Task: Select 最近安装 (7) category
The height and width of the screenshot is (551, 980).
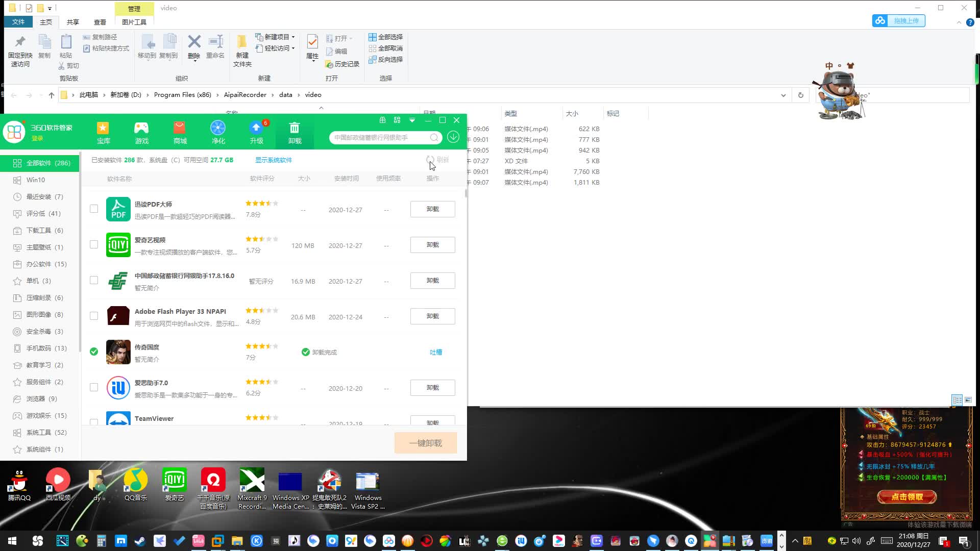Action: [40, 197]
